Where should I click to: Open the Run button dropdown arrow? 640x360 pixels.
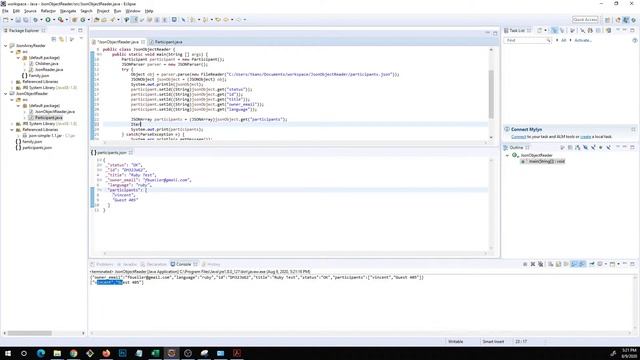[53, 20]
